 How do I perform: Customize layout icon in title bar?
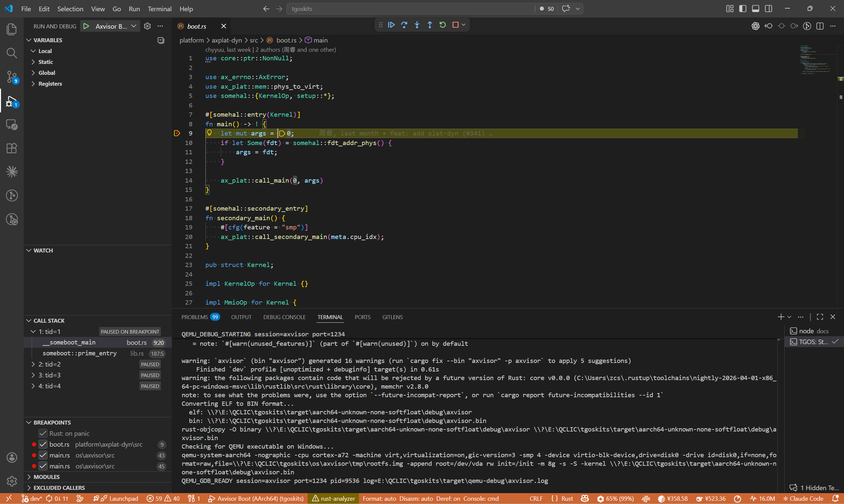[x=730, y=9]
